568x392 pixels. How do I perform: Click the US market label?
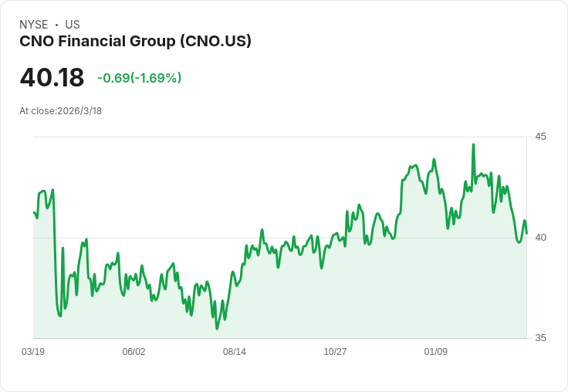pyautogui.click(x=73, y=25)
